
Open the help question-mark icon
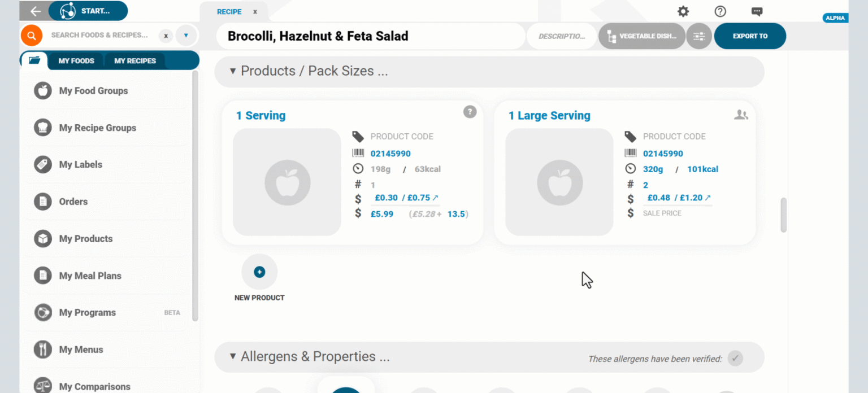[x=719, y=11]
